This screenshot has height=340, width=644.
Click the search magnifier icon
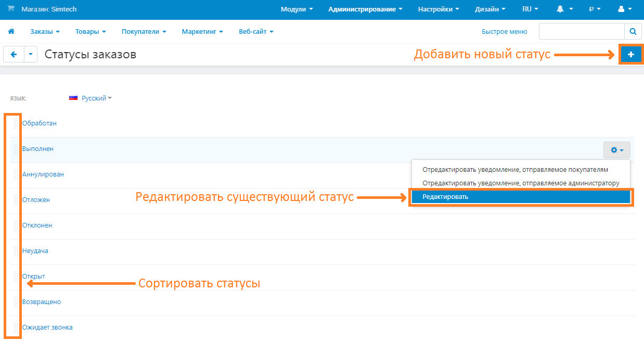633,32
